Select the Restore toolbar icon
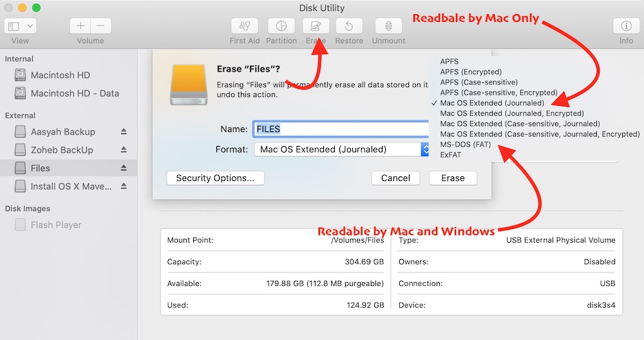Viewport: 644px width, 340px height. [x=349, y=26]
